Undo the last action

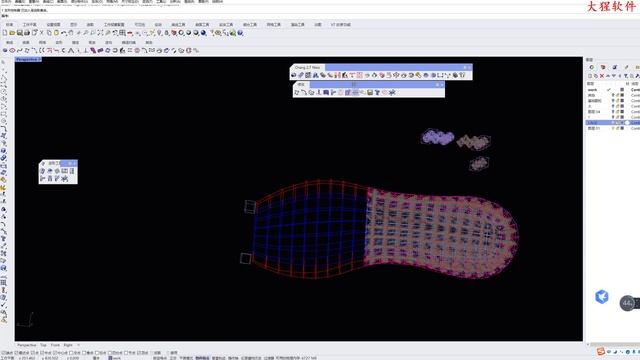[x=64, y=33]
